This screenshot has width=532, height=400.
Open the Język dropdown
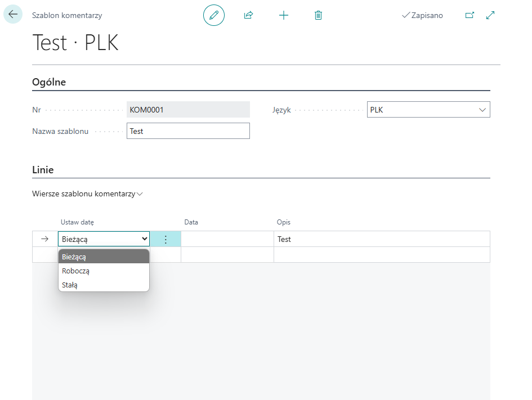[x=428, y=110]
